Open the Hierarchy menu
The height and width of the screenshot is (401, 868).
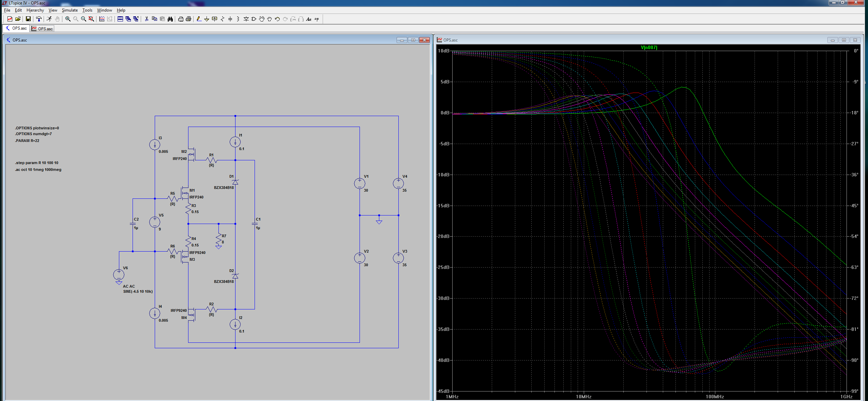pos(35,10)
